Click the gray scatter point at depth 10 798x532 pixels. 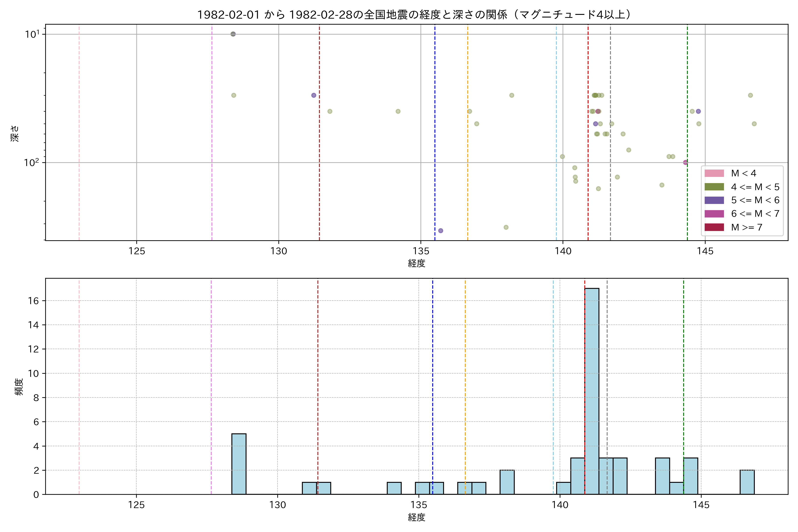(233, 34)
